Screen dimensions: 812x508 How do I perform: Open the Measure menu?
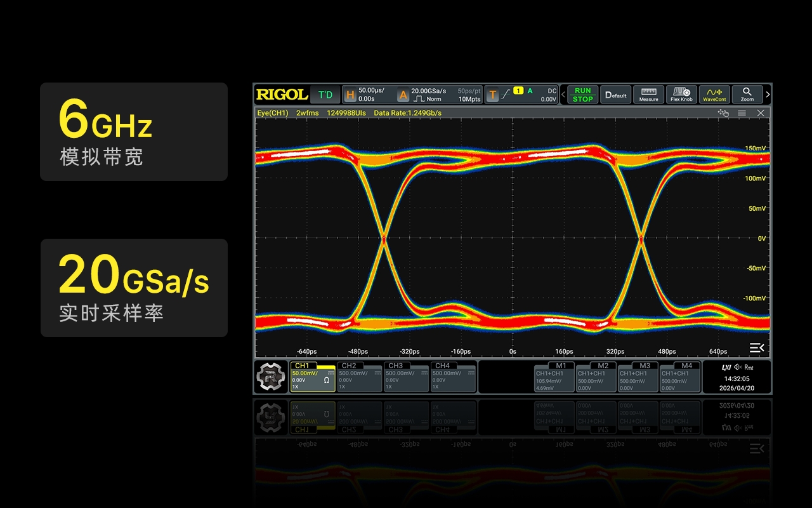click(648, 95)
